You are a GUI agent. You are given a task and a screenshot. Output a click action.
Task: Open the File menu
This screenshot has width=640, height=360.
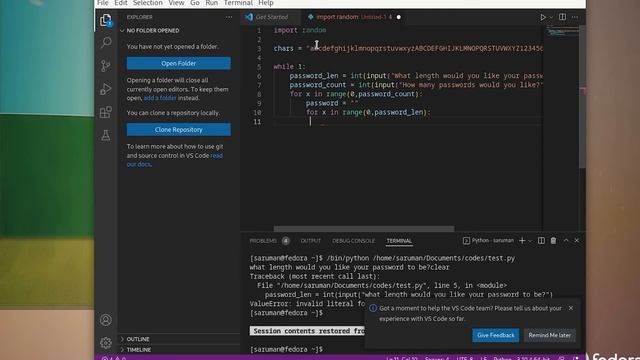(103, 3)
